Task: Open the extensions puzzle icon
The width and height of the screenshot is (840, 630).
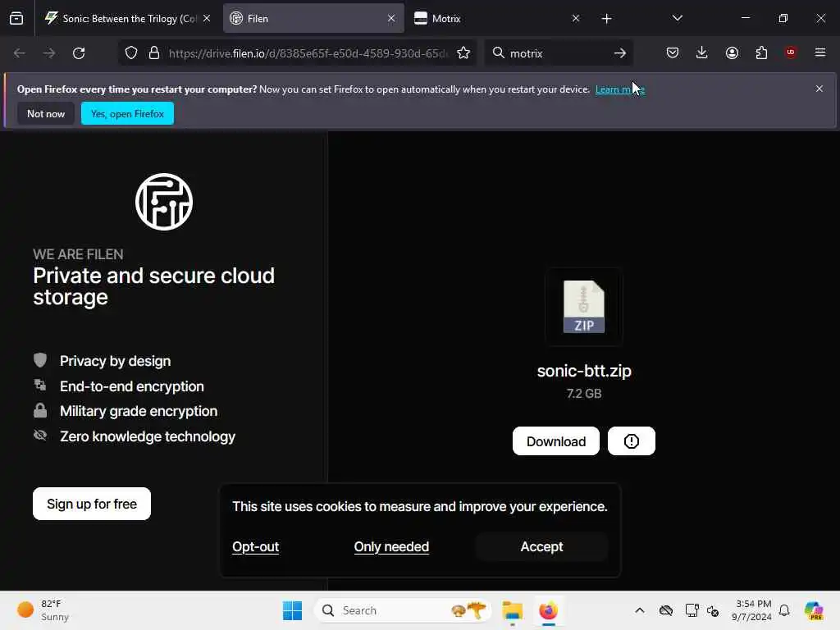Action: [x=761, y=52]
